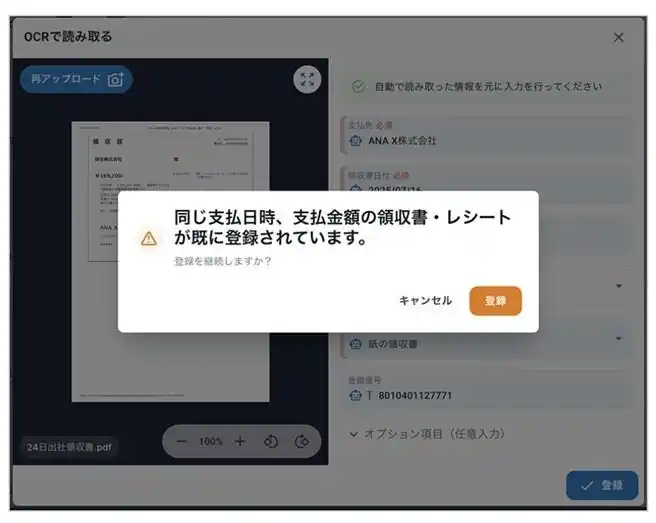Click the 再アップロード camera button
Image resolution: width=656 pixels, height=523 pixels.
pos(76,79)
